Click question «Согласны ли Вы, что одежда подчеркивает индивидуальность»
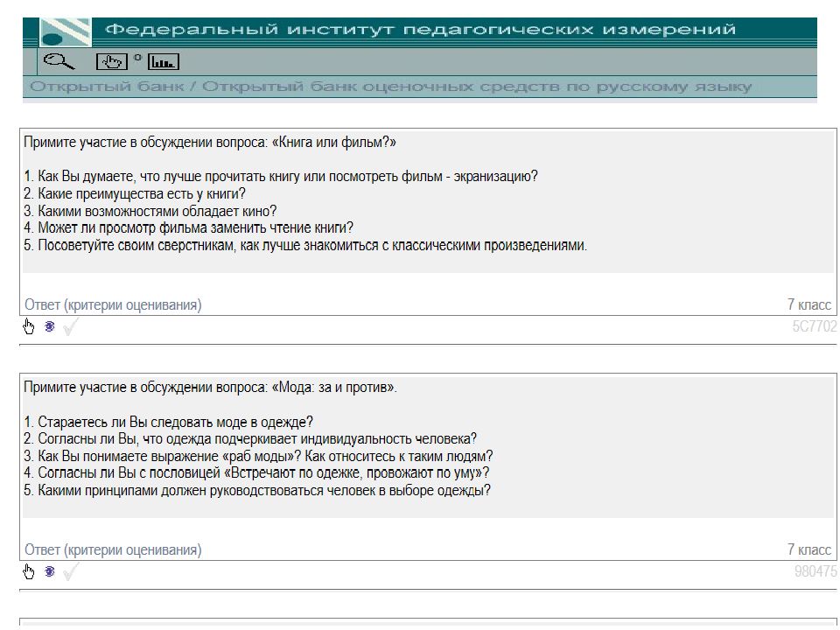This screenshot has width=840, height=630. pos(250,439)
